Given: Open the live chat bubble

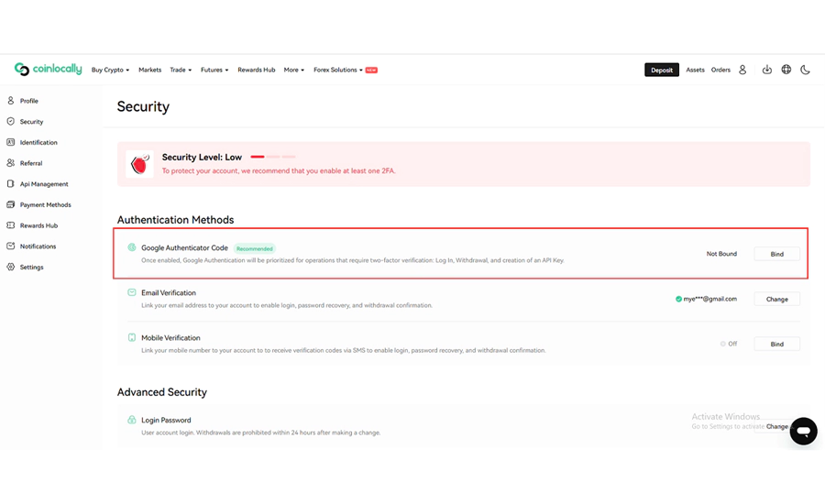Looking at the screenshot, I should point(803,431).
